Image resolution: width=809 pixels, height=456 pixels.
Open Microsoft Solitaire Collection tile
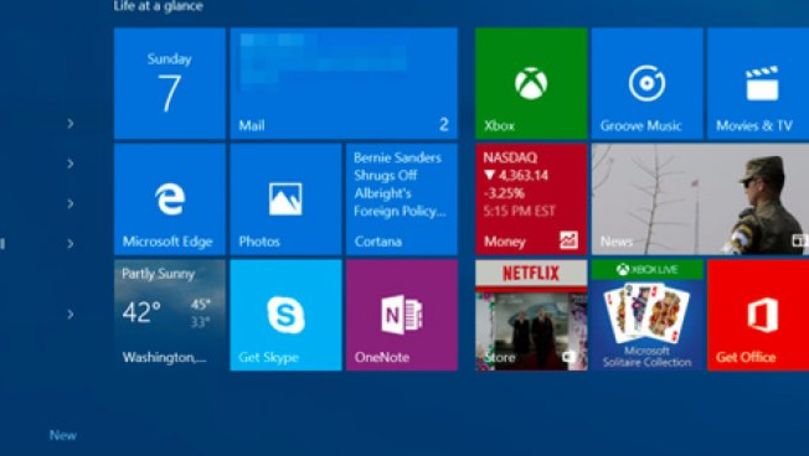[x=647, y=315]
